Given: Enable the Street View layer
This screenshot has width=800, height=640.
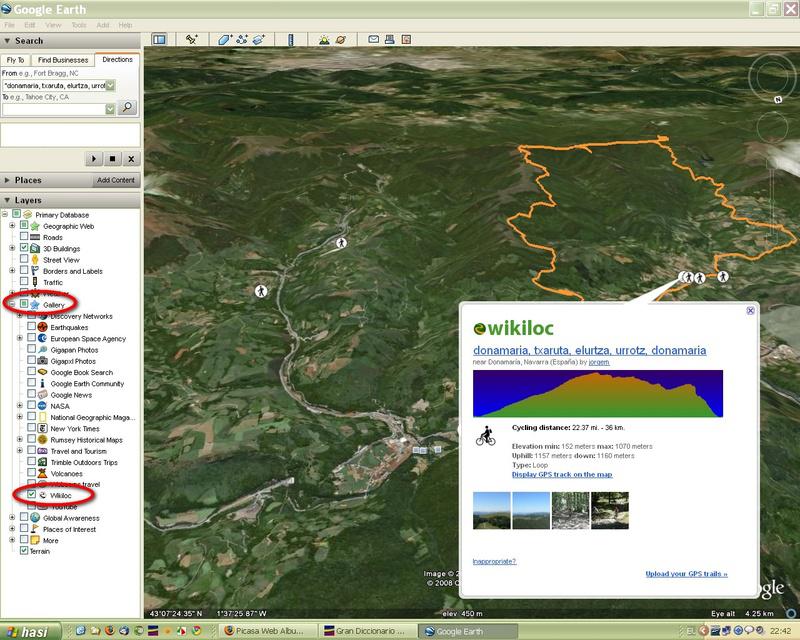Looking at the screenshot, I should coord(24,259).
